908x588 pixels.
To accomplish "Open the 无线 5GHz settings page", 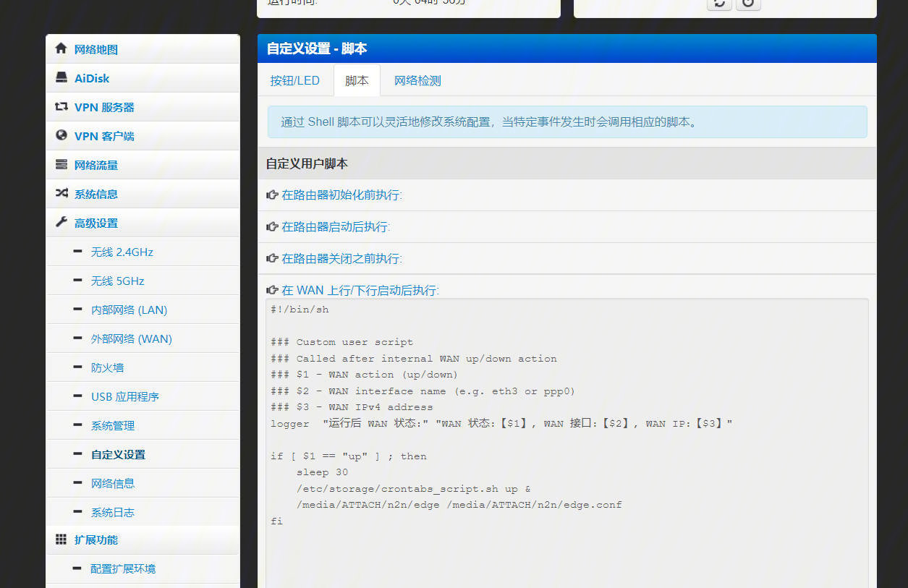I will [x=117, y=281].
